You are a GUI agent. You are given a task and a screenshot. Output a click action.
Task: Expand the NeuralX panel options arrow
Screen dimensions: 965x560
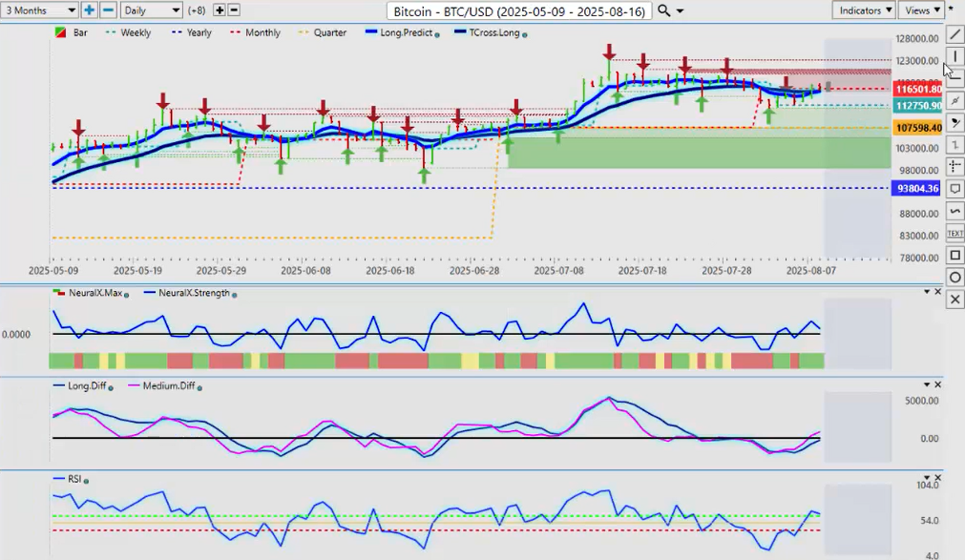click(926, 292)
